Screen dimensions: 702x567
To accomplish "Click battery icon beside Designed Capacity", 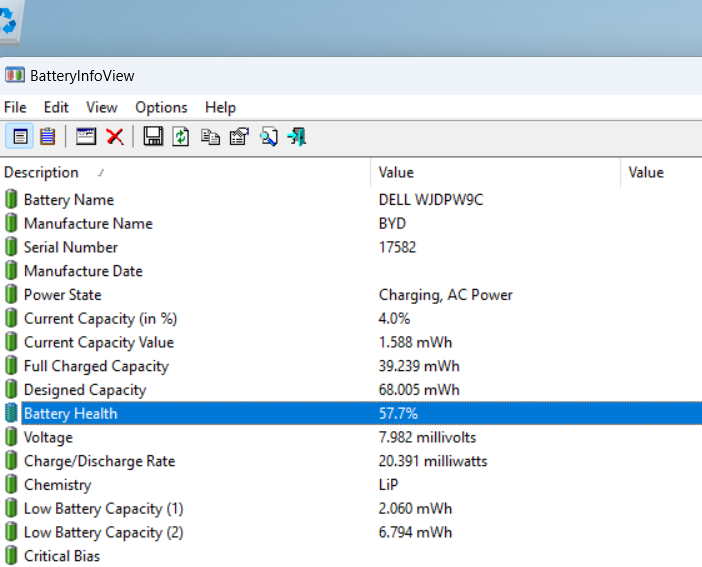I will point(11,389).
